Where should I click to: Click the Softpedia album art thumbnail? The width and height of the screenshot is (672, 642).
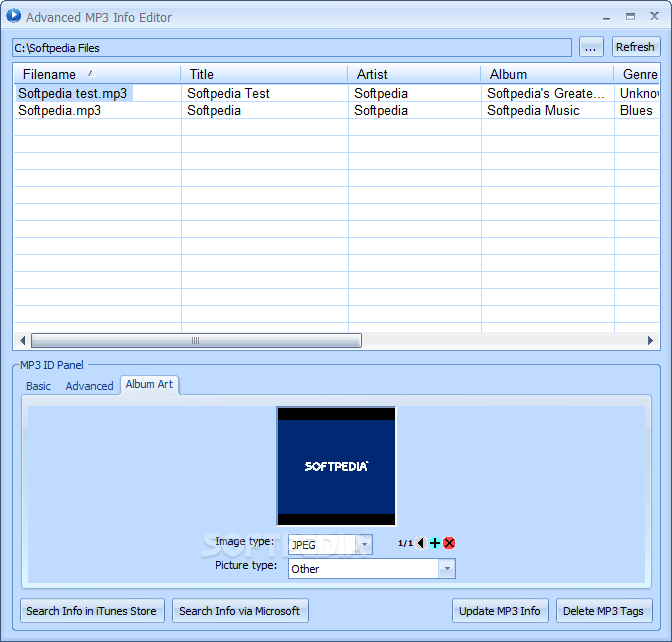point(336,466)
